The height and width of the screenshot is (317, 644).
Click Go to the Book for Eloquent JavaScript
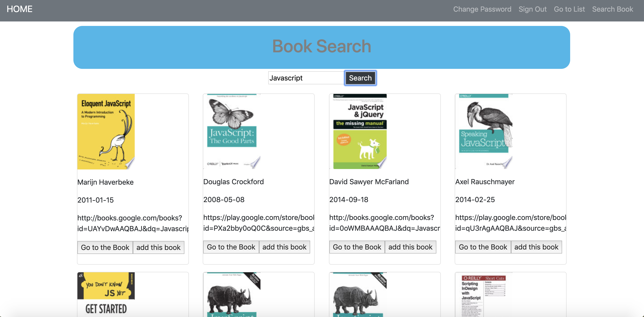[105, 247]
